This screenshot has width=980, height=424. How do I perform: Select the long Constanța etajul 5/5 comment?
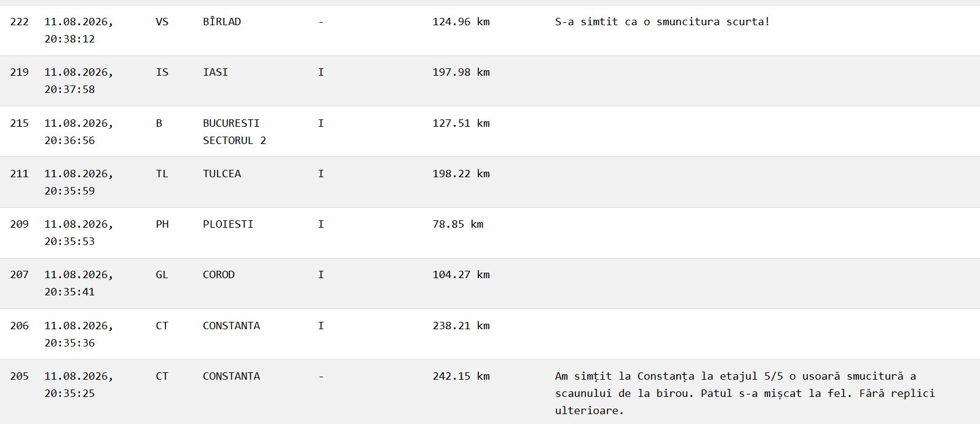[745, 393]
